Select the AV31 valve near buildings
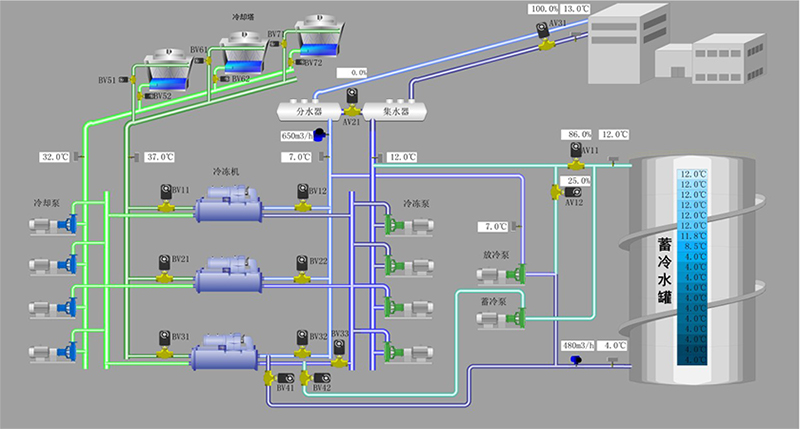 544,33
